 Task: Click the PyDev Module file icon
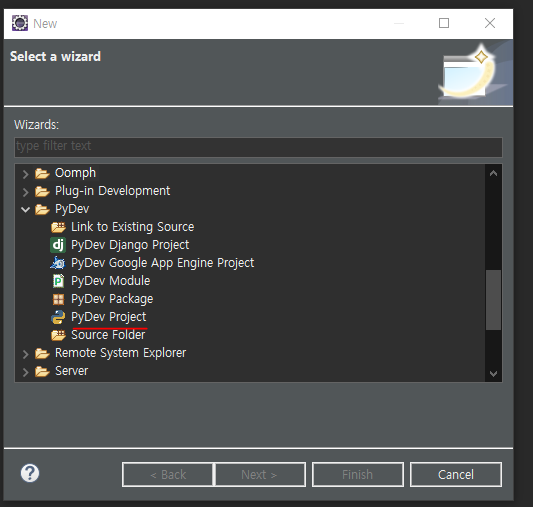click(x=58, y=281)
